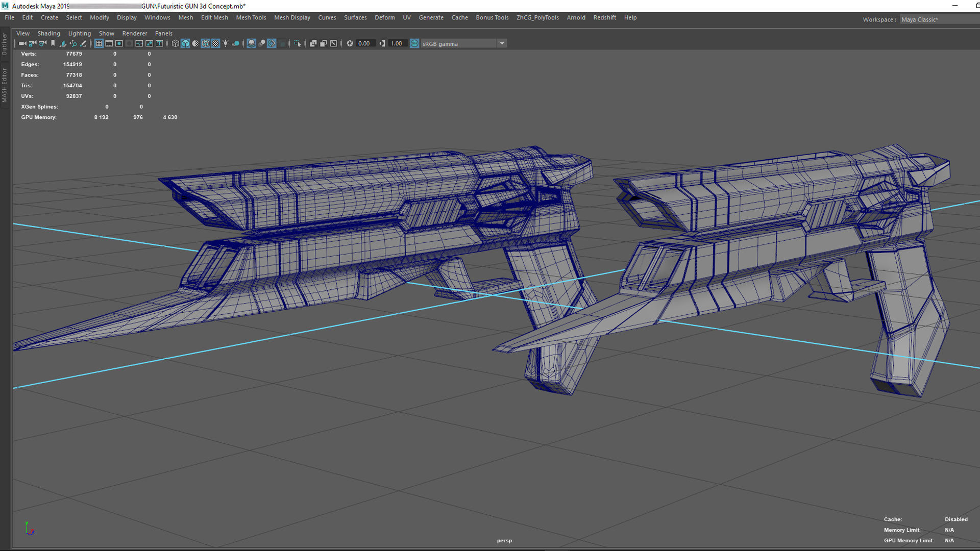980x551 pixels.
Task: Toggle the Safe Action icon
Action: click(149, 43)
